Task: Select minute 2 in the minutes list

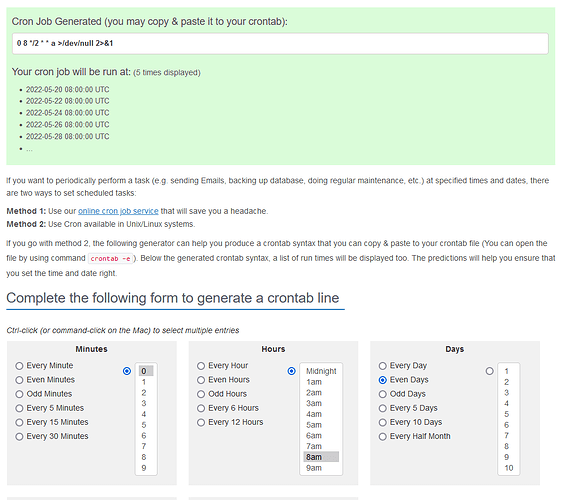Action: pos(146,393)
